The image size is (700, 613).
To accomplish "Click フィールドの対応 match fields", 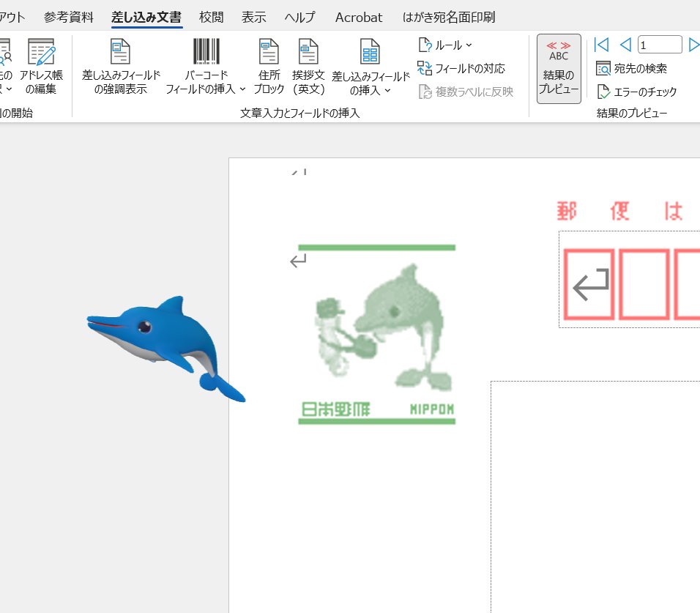I will (x=461, y=68).
